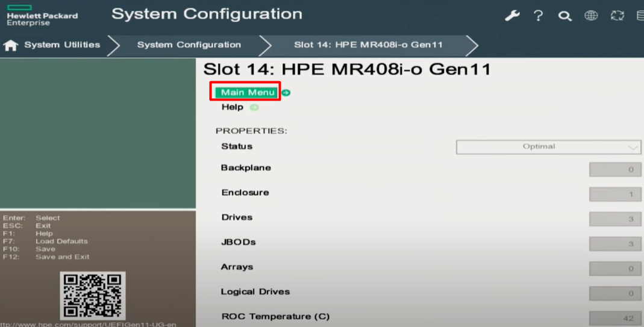Open the Main Menu entry

248,92
